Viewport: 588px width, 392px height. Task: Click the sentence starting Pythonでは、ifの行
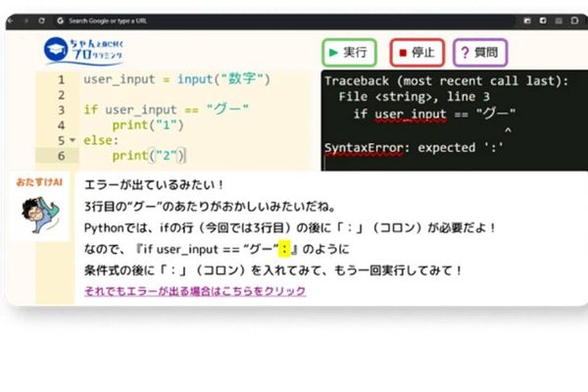(290, 227)
